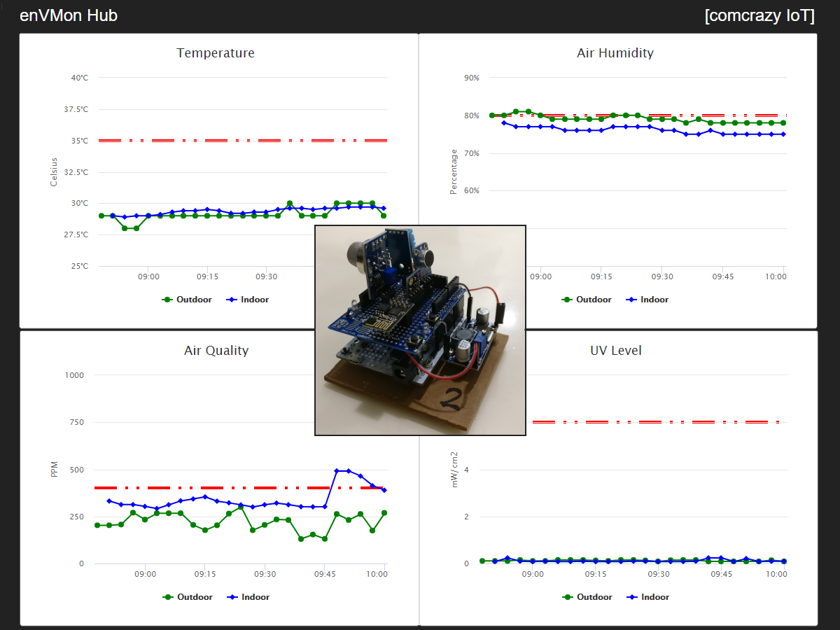Image resolution: width=840 pixels, height=630 pixels.
Task: Click the UV Level chart title
Action: pyautogui.click(x=616, y=351)
